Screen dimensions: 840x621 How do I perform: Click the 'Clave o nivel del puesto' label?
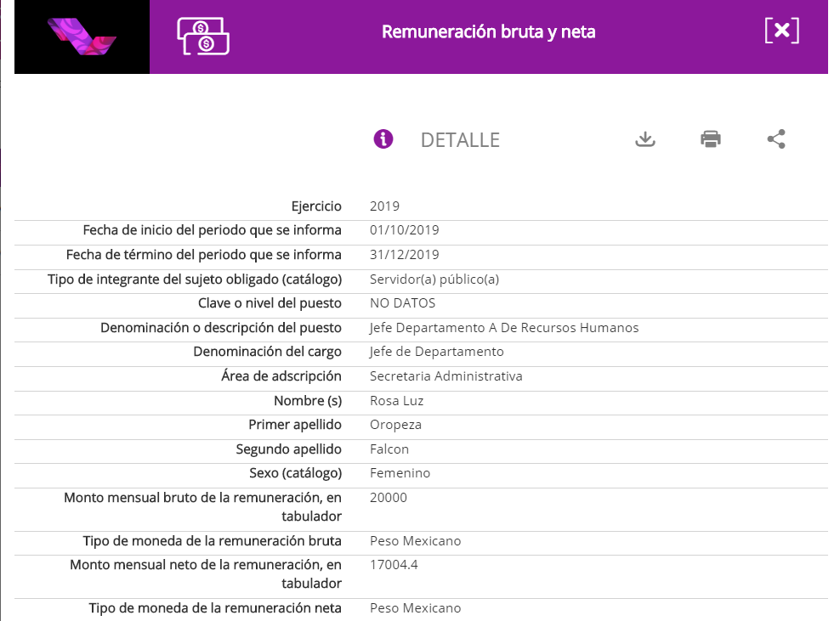point(270,303)
